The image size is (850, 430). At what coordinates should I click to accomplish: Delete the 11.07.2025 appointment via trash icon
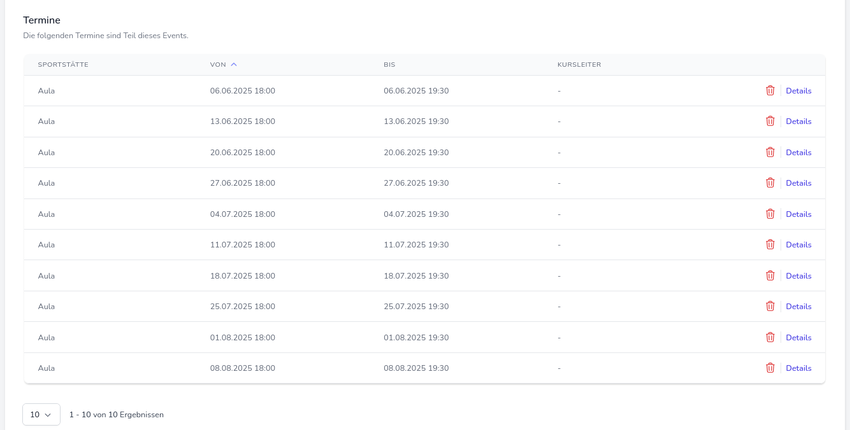(x=770, y=245)
